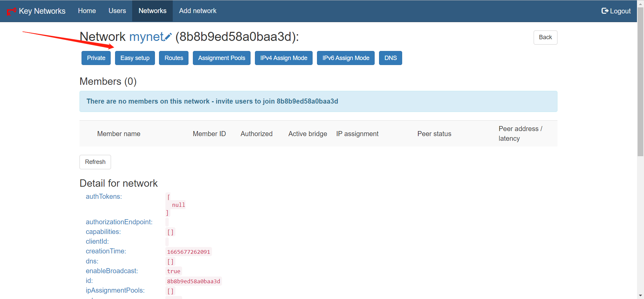Click the mynet network name link
Viewport: 644px width, 299px height.
tap(146, 37)
